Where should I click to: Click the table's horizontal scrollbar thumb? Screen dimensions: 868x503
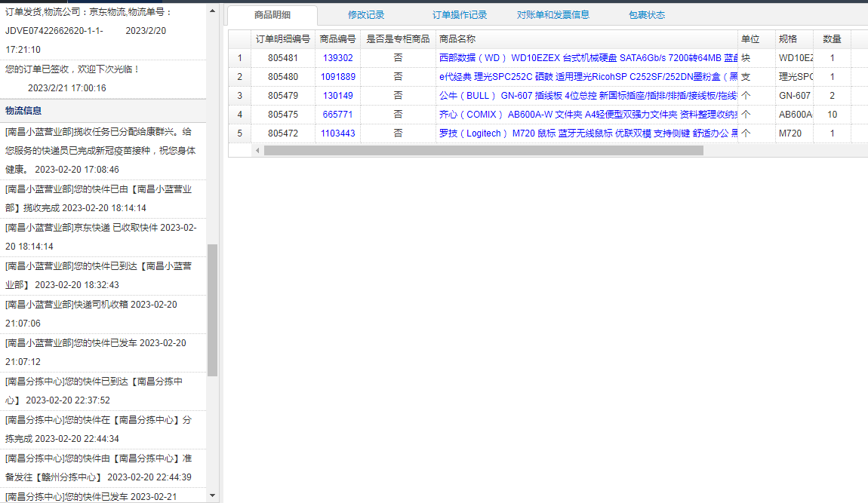pyautogui.click(x=483, y=151)
